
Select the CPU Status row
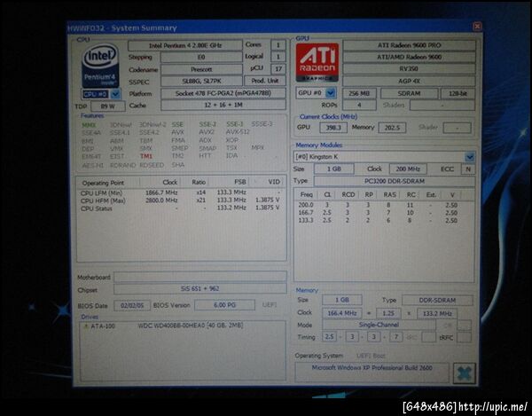coord(181,208)
